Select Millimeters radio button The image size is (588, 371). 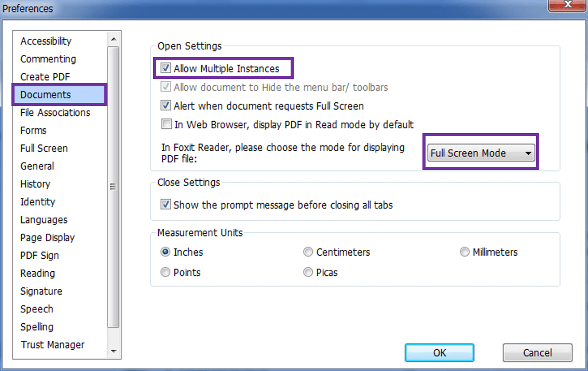pos(464,251)
